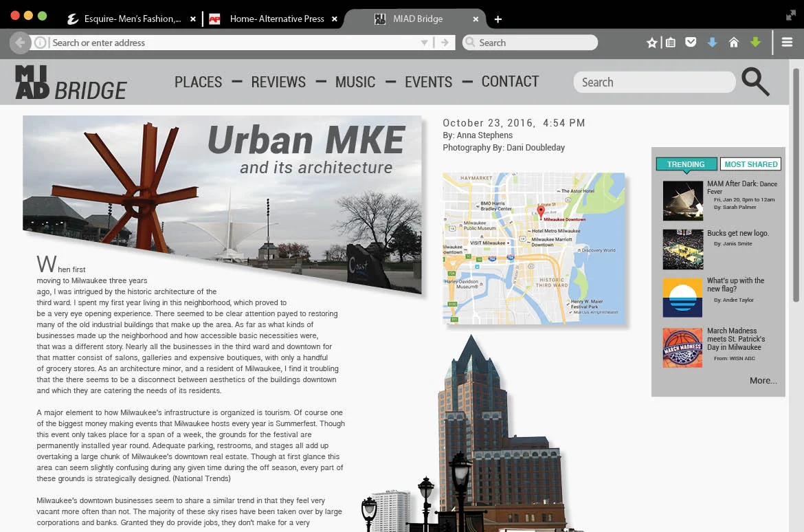804x532 pixels.
Task: Switch to the Esquire- Men's Fashion tab
Action: [131, 19]
